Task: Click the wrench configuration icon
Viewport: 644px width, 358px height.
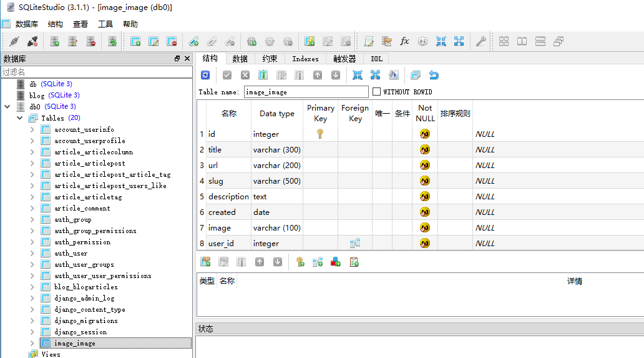Action: (480, 41)
